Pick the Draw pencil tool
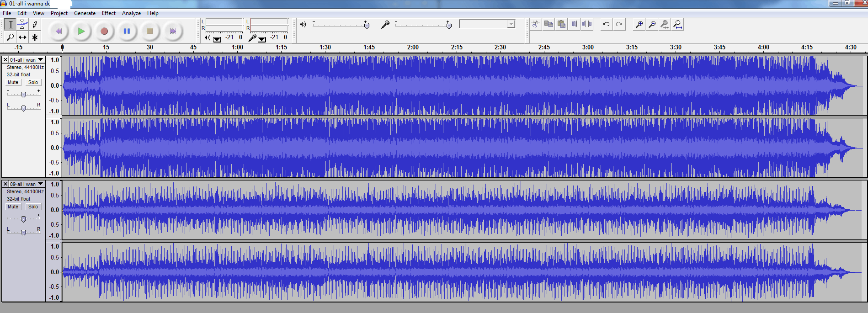 pos(35,25)
